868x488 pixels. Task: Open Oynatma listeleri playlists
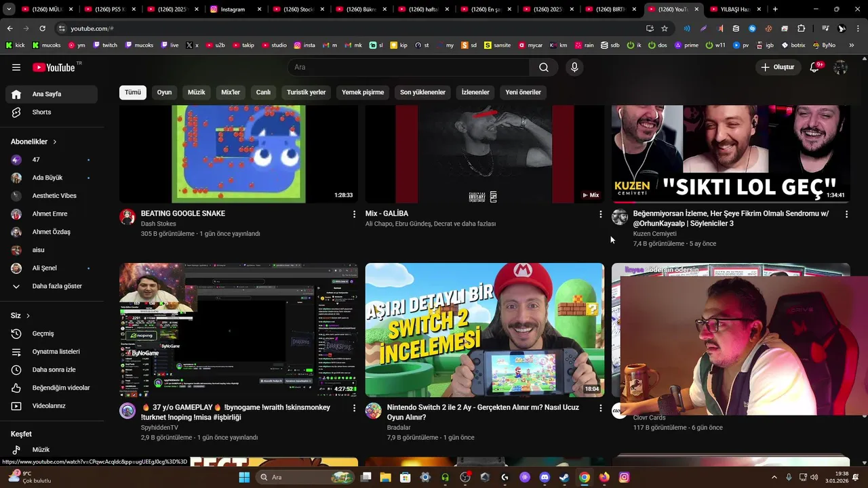pyautogui.click(x=52, y=352)
